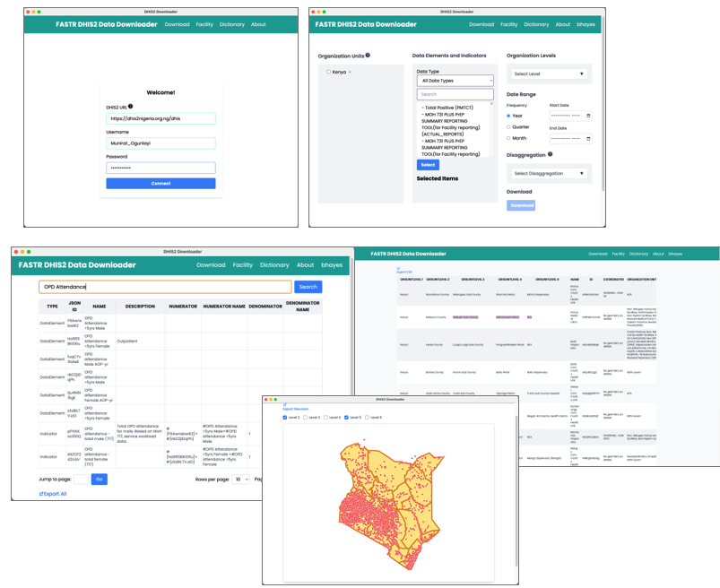This screenshot has width=720, height=588.
Task: Click the ORGUNITLEVEL1 column header in facility table
Action: (411, 279)
